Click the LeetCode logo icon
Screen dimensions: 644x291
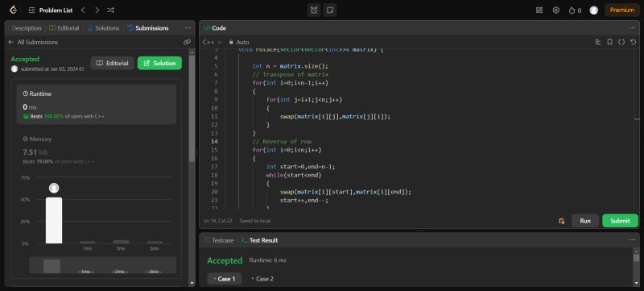(x=13, y=10)
